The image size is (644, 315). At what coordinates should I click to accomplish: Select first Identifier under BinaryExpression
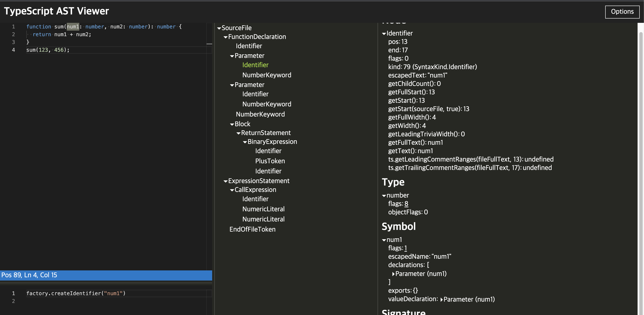(x=268, y=151)
